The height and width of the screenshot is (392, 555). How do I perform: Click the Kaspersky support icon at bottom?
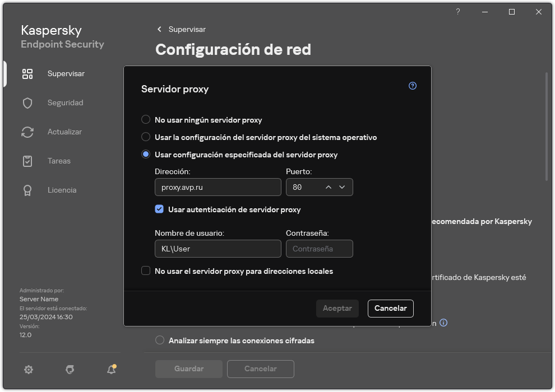(70, 370)
